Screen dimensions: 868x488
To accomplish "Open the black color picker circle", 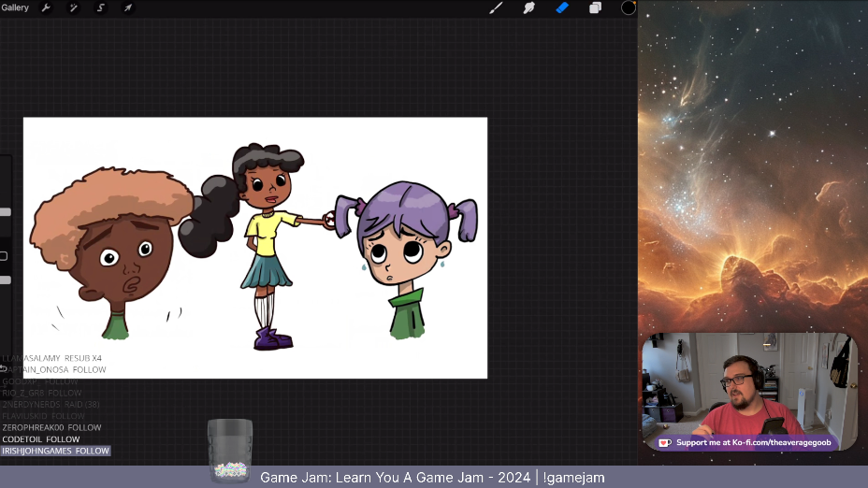I will coord(629,8).
